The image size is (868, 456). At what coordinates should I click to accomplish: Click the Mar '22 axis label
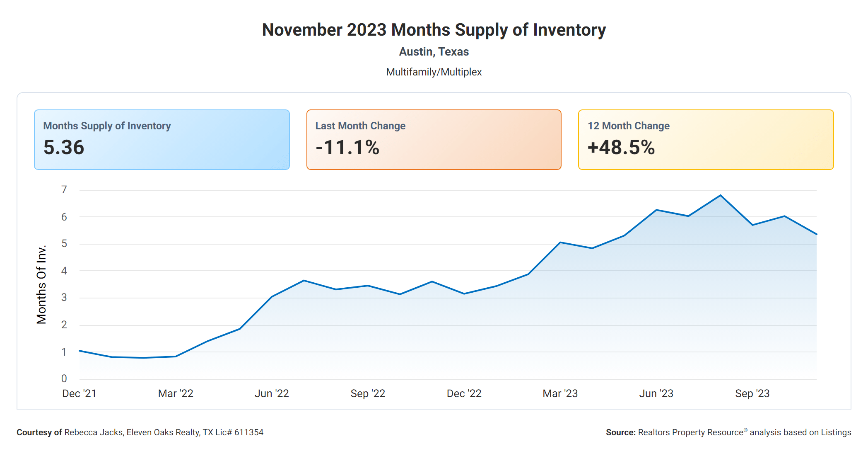(176, 393)
